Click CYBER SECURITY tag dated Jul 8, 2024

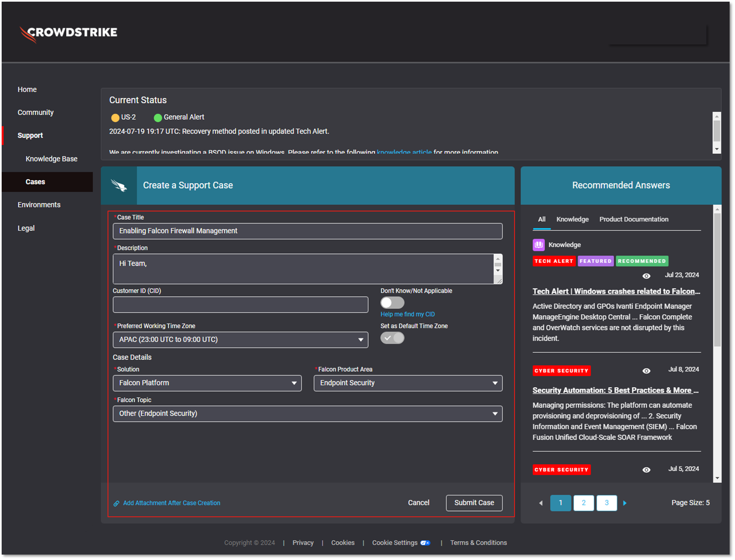pyautogui.click(x=561, y=371)
